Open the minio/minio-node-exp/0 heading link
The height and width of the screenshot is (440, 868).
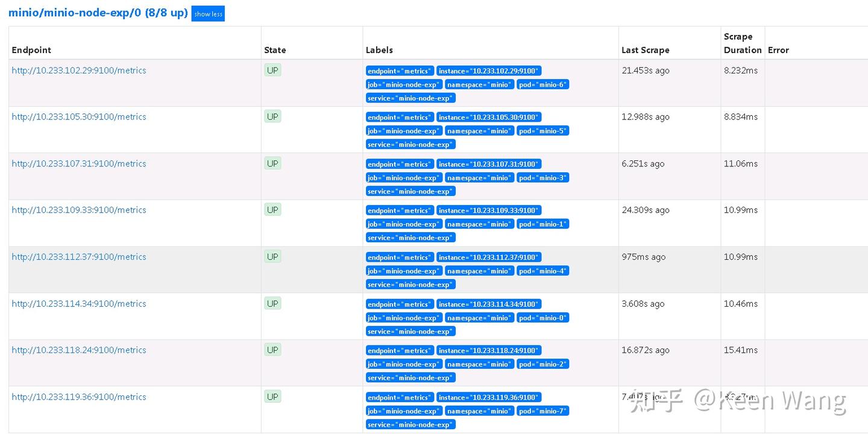tap(98, 13)
